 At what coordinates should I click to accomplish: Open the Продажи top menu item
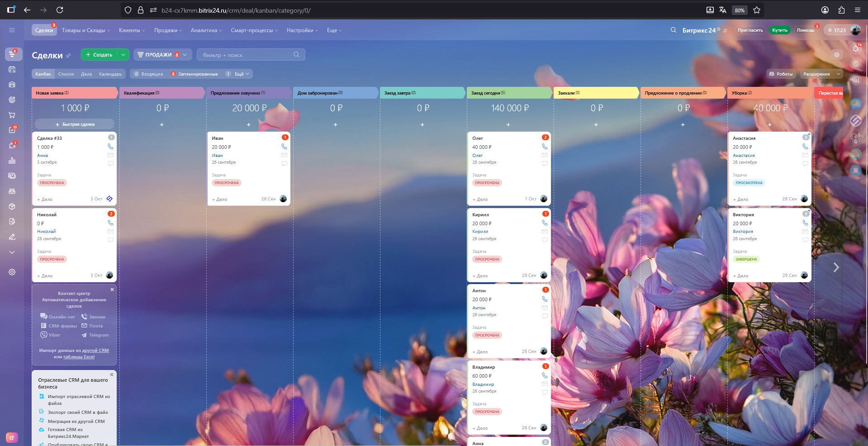168,30
